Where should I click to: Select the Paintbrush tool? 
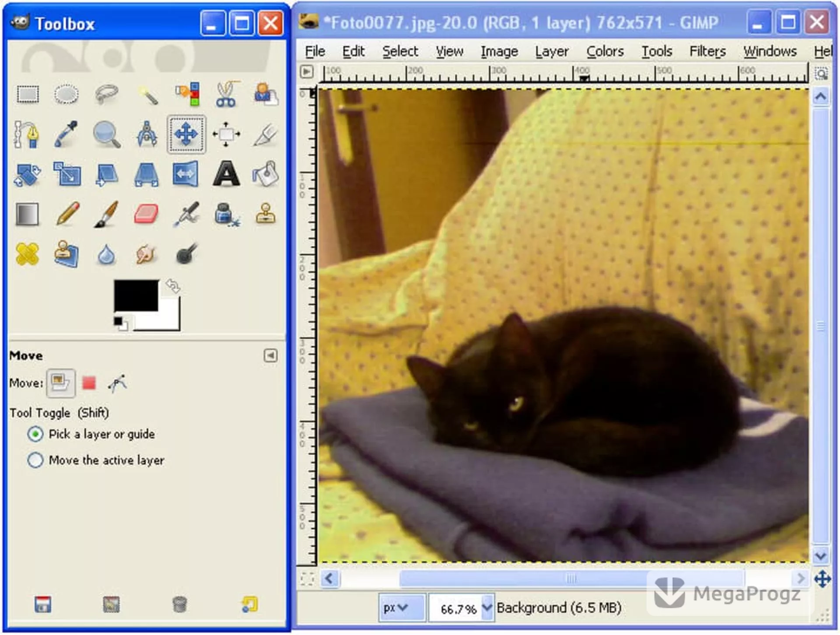[x=106, y=214]
